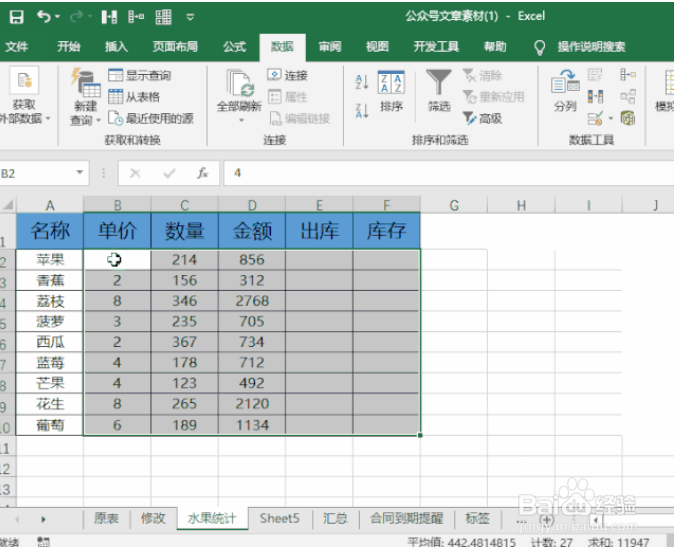Click the formula bar input showing 4
The height and width of the screenshot is (550, 676).
coord(448,173)
